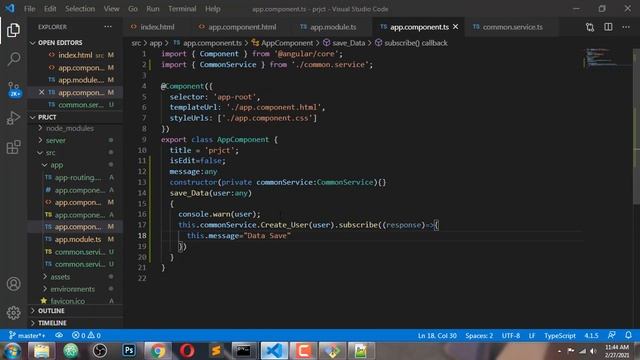
Task: Open Photoshop from the taskbar
Action: pos(129,351)
